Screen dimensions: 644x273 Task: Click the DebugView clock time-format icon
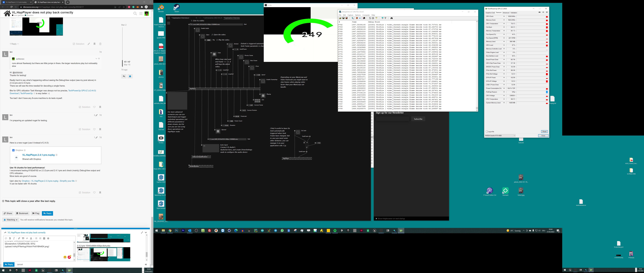[x=377, y=18]
